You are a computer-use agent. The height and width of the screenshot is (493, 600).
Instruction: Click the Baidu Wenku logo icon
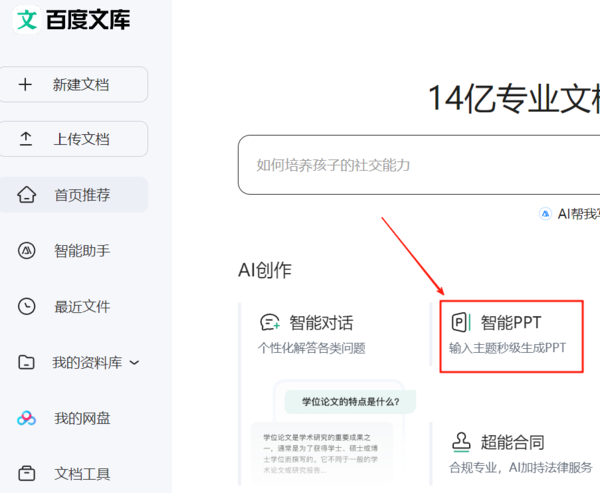27,19
